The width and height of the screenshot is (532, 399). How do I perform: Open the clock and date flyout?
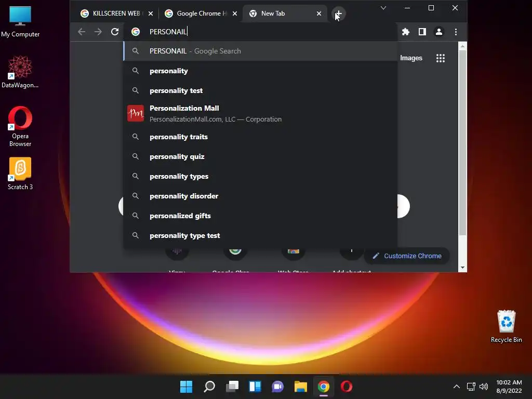click(509, 386)
